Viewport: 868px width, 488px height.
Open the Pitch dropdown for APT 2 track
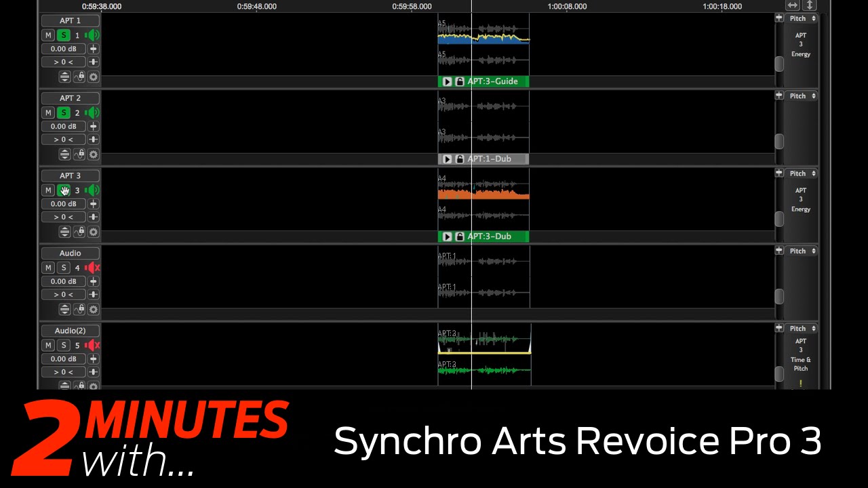coord(802,96)
